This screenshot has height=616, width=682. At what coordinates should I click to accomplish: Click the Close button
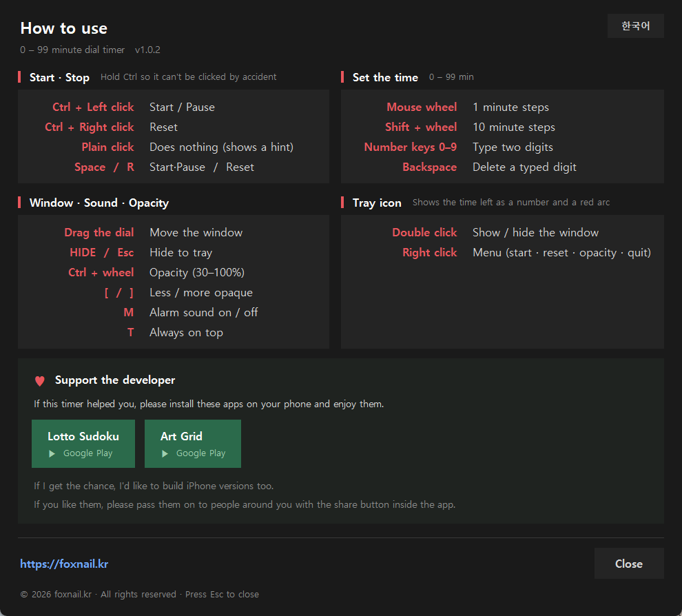pyautogui.click(x=629, y=564)
